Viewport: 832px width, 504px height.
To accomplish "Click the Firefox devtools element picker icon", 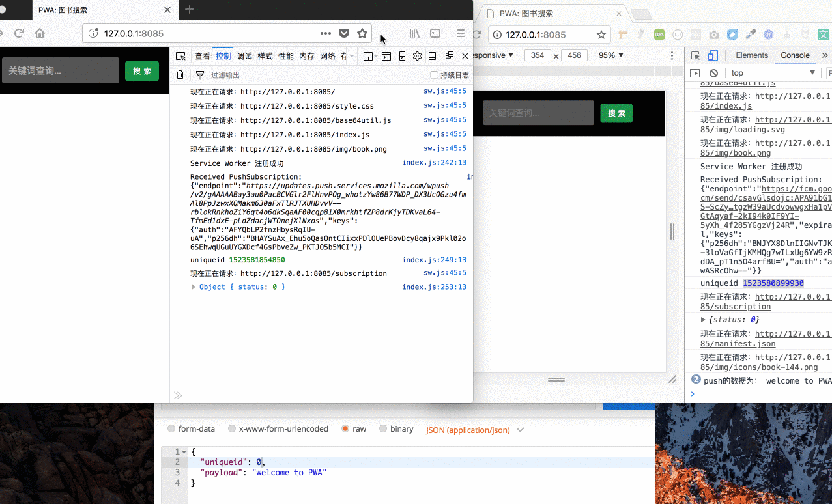I will tap(180, 57).
